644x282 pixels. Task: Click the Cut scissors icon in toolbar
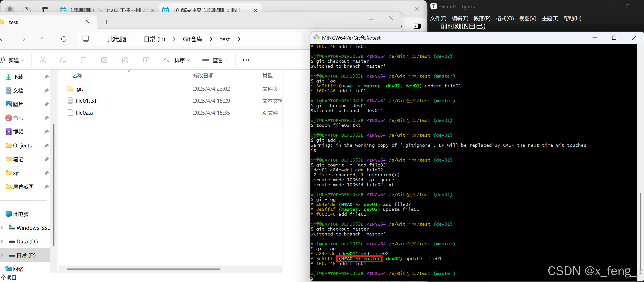(43, 60)
